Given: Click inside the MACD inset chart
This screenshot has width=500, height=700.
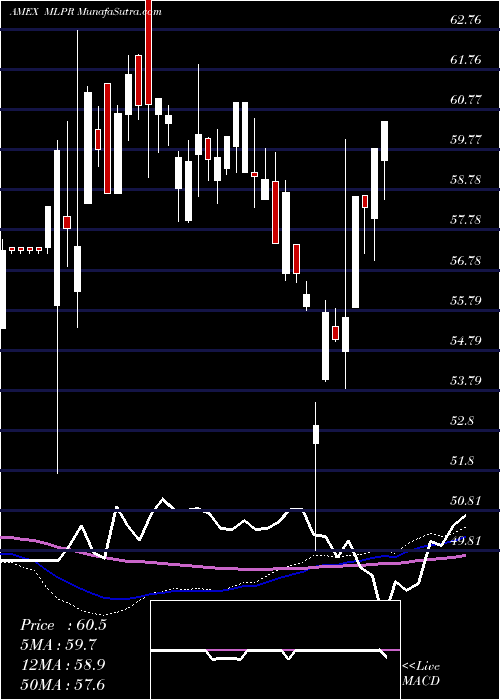Looking at the screenshot, I should (x=275, y=650).
